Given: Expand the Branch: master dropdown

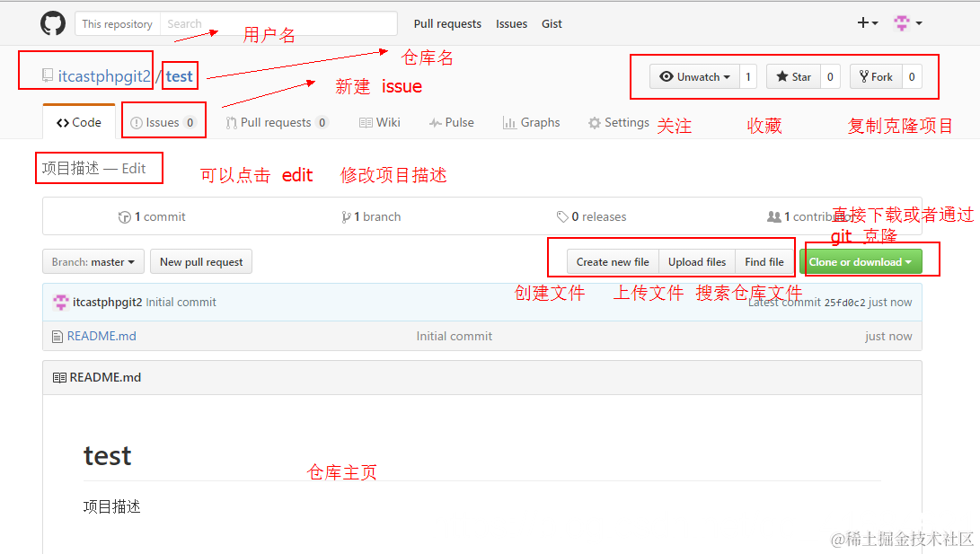Looking at the screenshot, I should pos(93,261).
